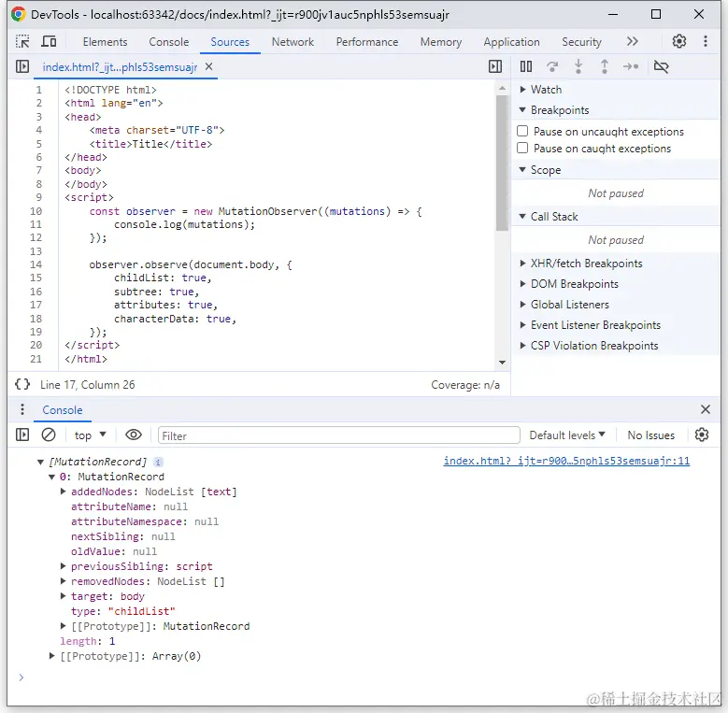The height and width of the screenshot is (713, 728).
Task: Click the Chrome icon in the title bar
Action: coord(19,14)
